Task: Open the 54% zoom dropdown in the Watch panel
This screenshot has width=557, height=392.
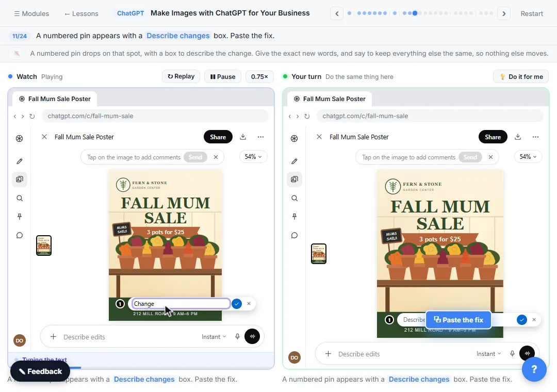Action: [253, 157]
